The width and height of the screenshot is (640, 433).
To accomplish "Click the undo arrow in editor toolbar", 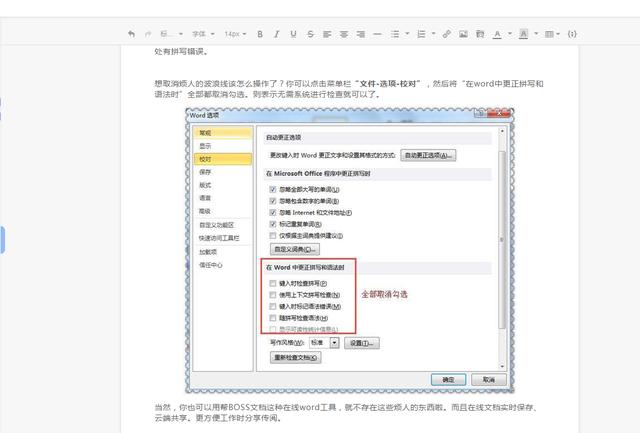I will [131, 34].
